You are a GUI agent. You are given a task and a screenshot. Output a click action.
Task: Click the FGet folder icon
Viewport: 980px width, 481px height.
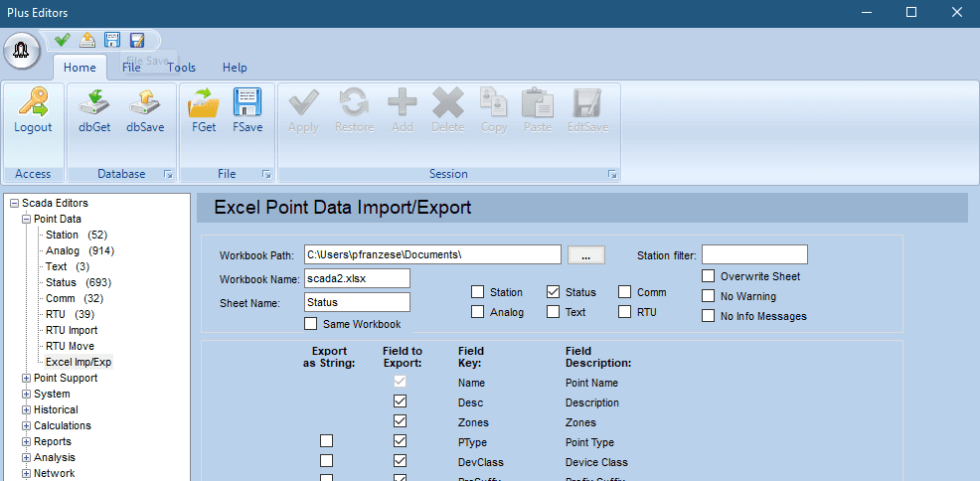pyautogui.click(x=203, y=102)
